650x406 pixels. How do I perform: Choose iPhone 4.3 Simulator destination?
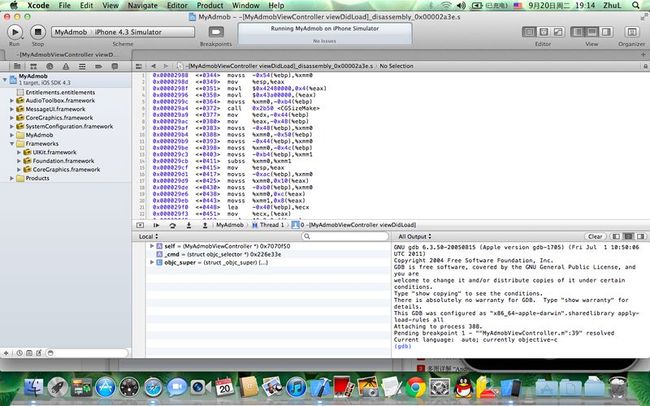pyautogui.click(x=128, y=32)
